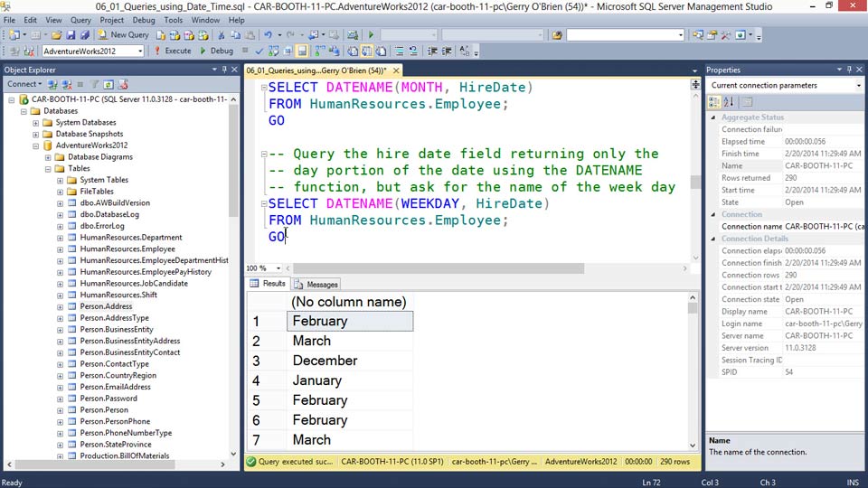Click Uncomment selected lines icon
This screenshot has height=488, width=868.
coord(413,51)
